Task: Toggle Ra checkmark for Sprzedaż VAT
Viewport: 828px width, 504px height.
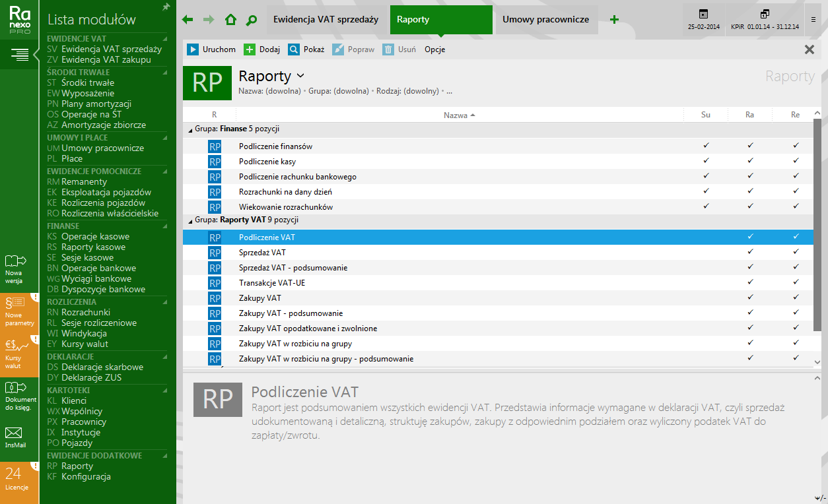Action: click(750, 252)
